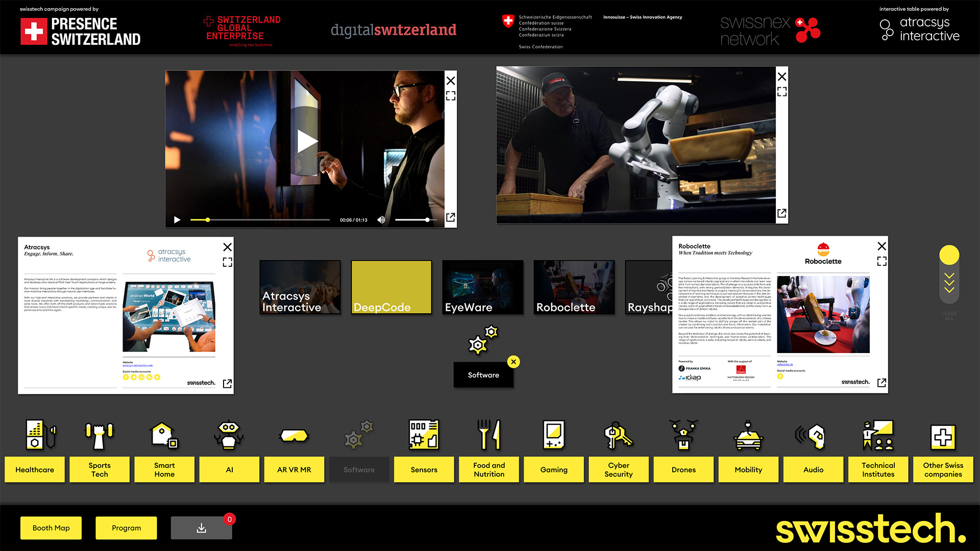Viewport: 980px width, 551px height.
Task: Open the AR VR MR category tab
Action: pyautogui.click(x=294, y=469)
